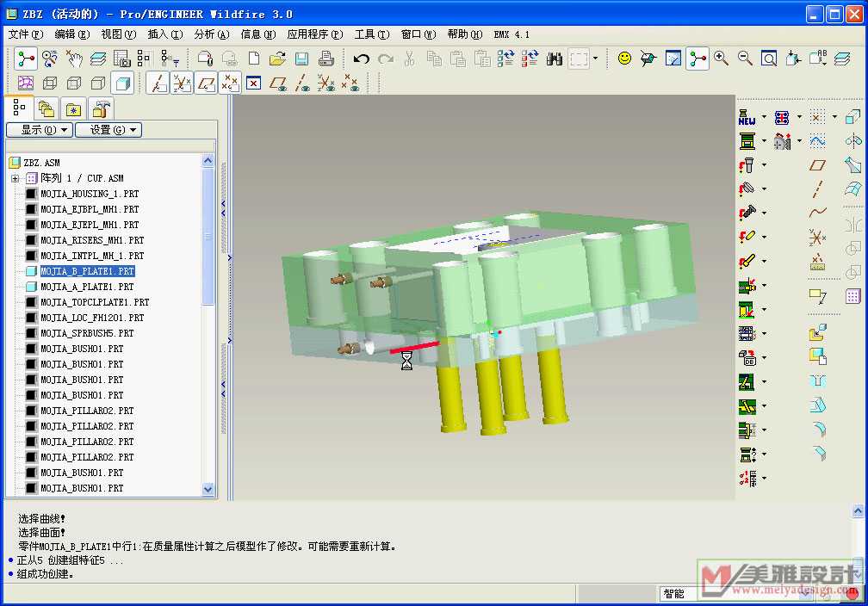
Task: Open the 设置 dropdown in the model tree
Action: [x=108, y=130]
